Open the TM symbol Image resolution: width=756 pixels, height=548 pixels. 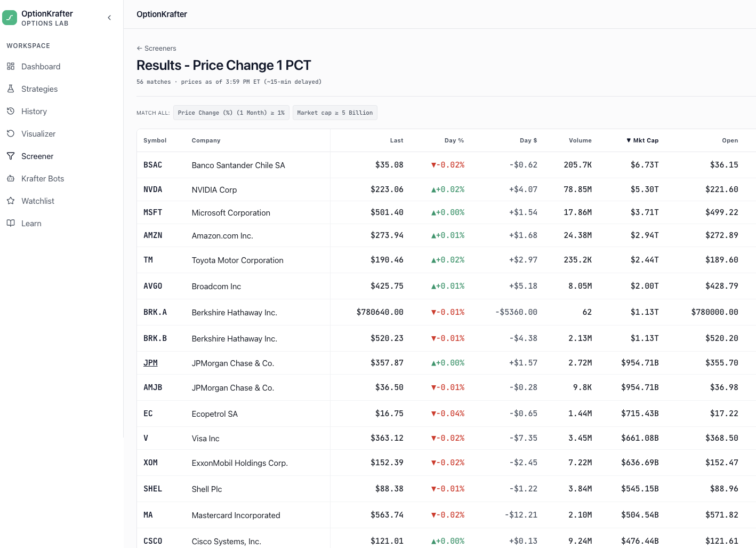148,260
